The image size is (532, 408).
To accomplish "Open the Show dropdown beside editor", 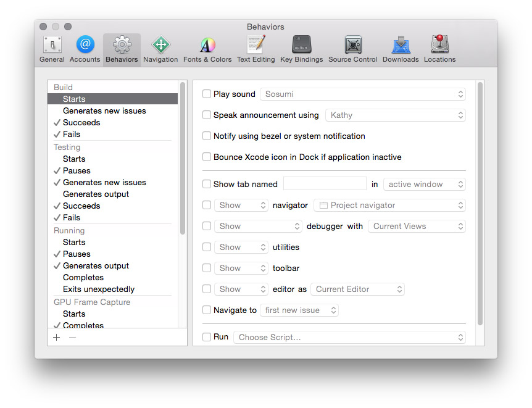I will pos(241,289).
